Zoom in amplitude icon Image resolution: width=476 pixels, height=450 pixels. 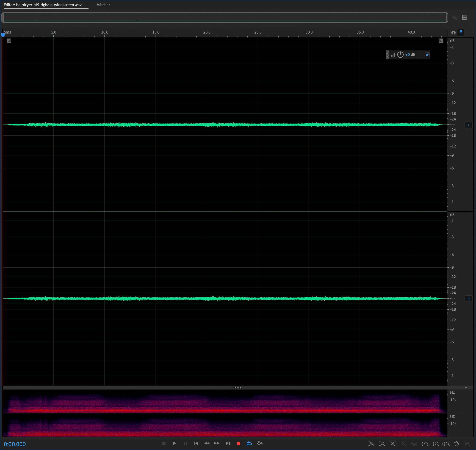[x=371, y=444]
